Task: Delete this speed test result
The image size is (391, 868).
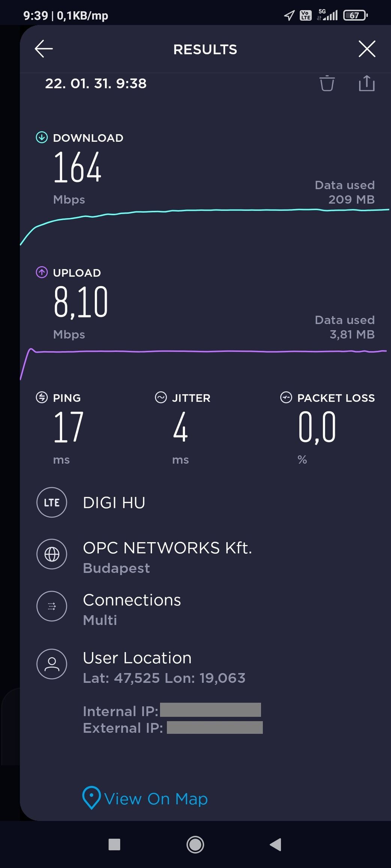Action: pyautogui.click(x=327, y=83)
